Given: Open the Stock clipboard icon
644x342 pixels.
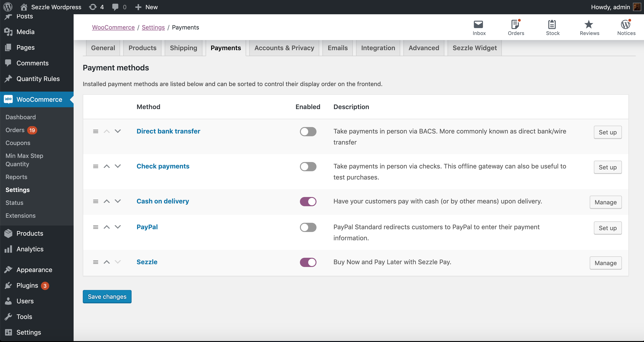Looking at the screenshot, I should [x=552, y=28].
